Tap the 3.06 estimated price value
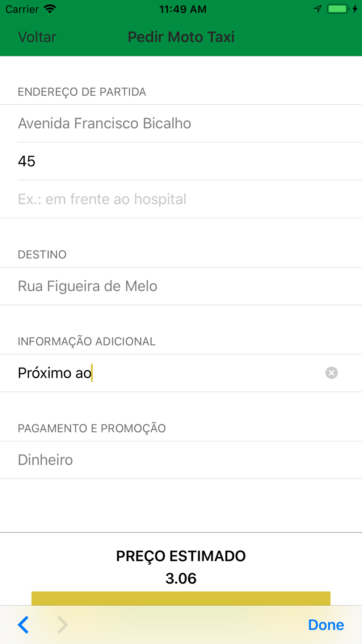This screenshot has height=644, width=362. 181,578
